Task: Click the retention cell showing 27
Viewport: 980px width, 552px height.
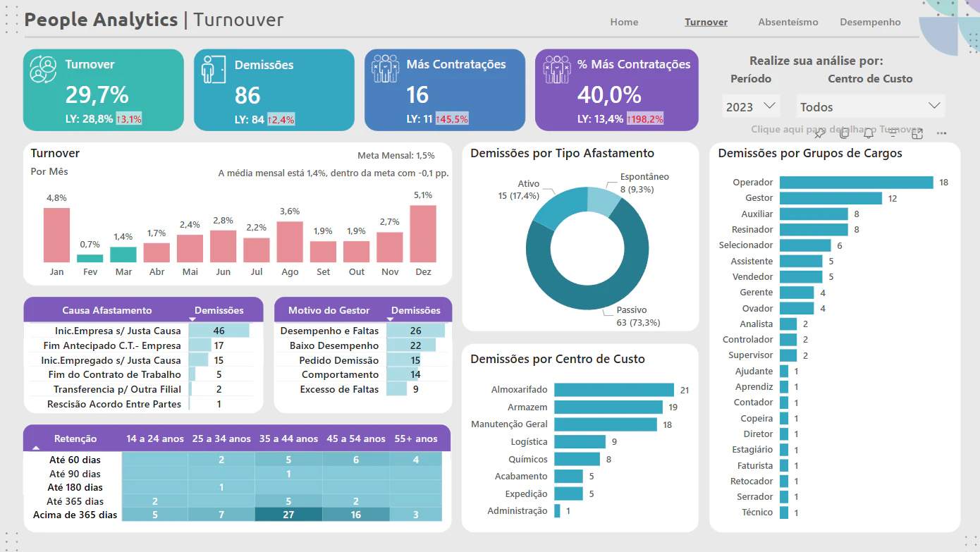Action: 288,515
